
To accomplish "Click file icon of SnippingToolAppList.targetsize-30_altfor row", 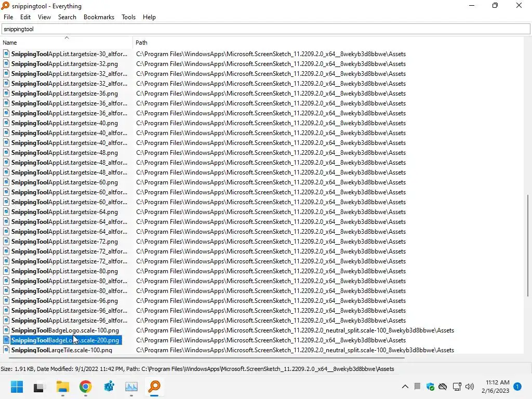I will coord(6,54).
